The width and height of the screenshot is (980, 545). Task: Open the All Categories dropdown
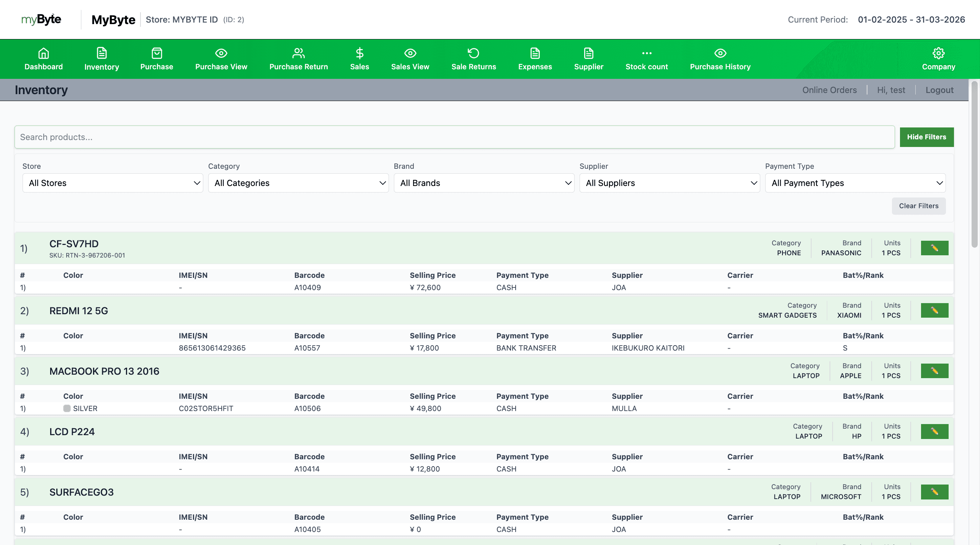(298, 183)
